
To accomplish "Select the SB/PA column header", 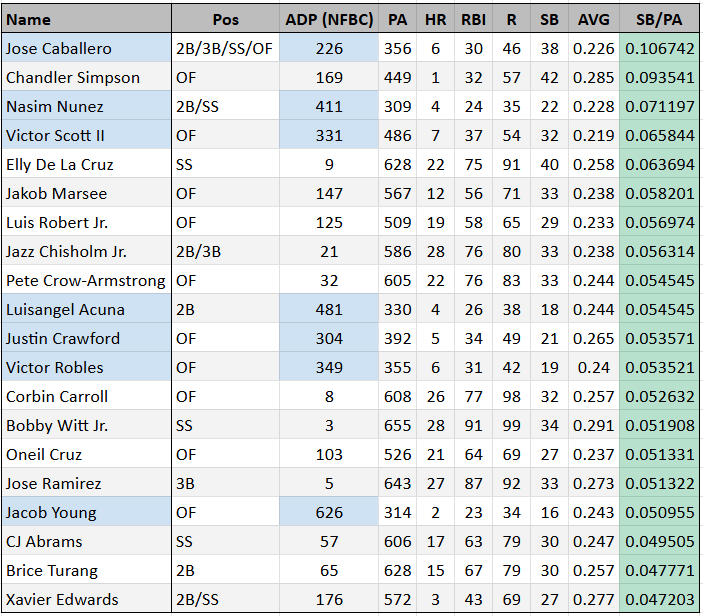I will click(659, 19).
